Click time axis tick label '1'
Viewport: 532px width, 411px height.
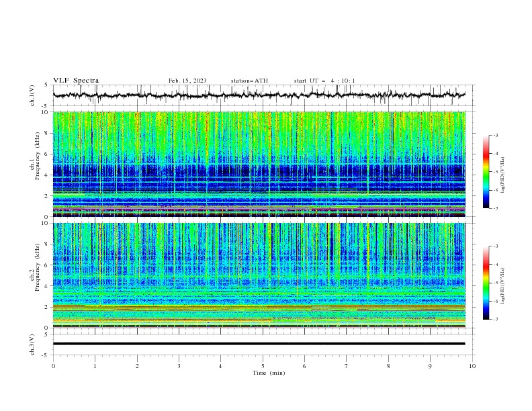click(x=95, y=366)
